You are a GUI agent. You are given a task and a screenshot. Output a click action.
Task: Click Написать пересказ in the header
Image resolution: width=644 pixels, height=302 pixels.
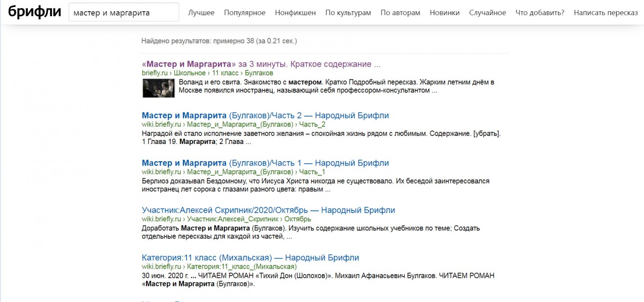pos(606,12)
